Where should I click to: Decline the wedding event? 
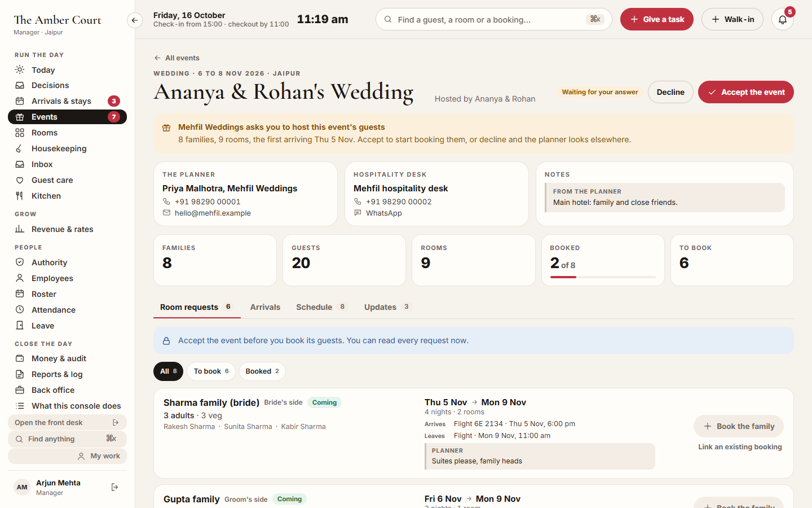tap(670, 92)
